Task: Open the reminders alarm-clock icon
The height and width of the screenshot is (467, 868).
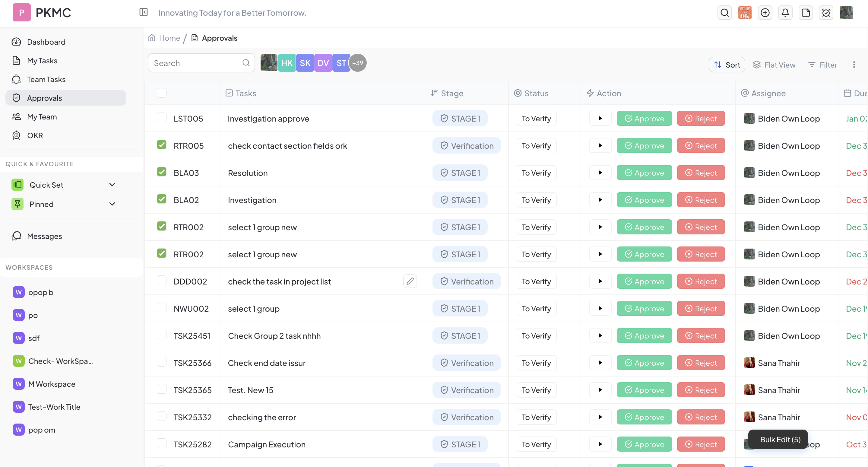Action: tap(826, 12)
